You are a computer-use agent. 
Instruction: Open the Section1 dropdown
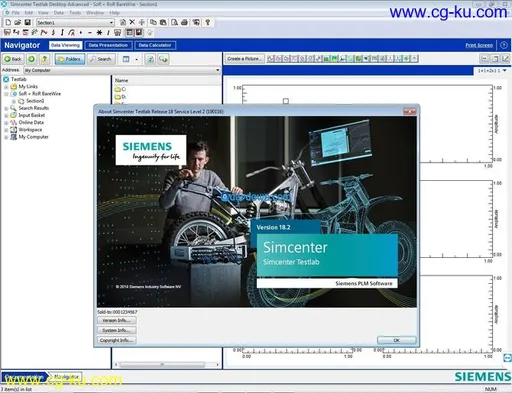pos(111,22)
